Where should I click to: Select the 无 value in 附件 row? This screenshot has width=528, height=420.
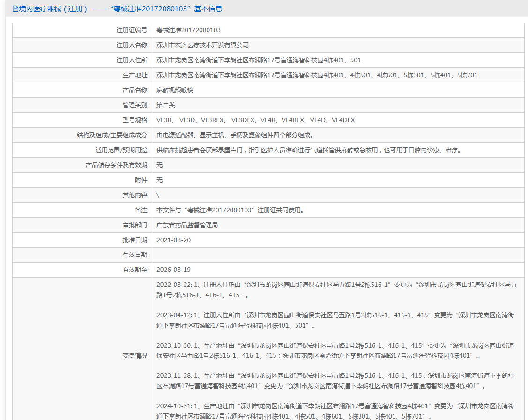(160, 180)
